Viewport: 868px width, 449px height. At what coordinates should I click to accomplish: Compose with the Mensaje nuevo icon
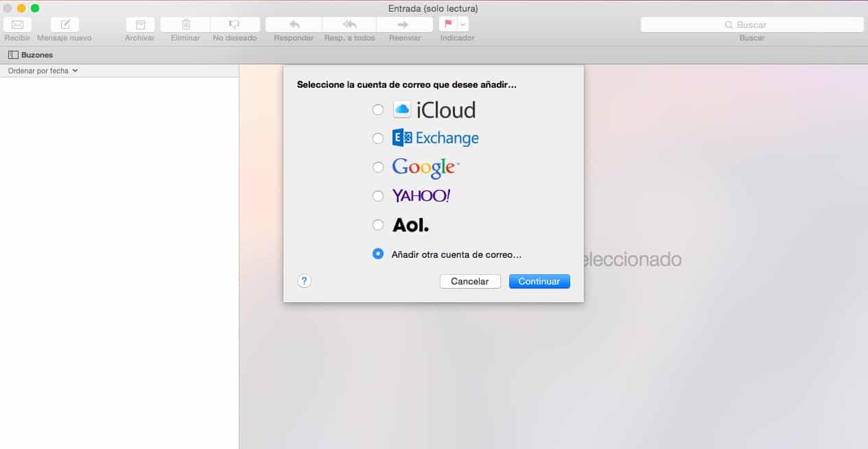click(x=64, y=25)
